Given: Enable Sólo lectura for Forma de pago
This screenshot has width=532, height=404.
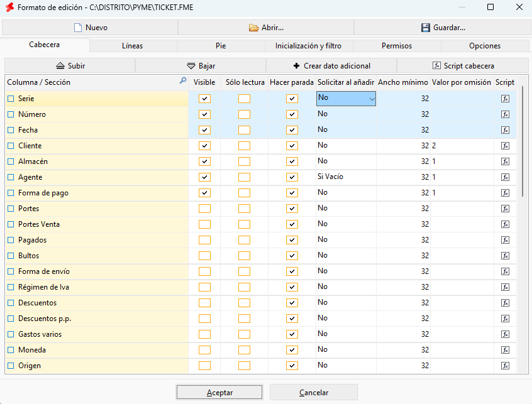Looking at the screenshot, I should pyautogui.click(x=244, y=193).
